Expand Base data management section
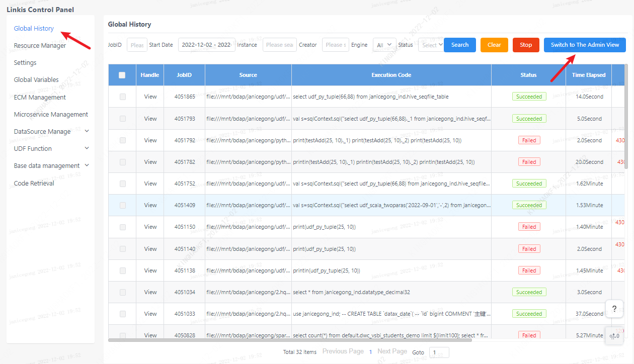The width and height of the screenshot is (634, 364). [x=87, y=165]
